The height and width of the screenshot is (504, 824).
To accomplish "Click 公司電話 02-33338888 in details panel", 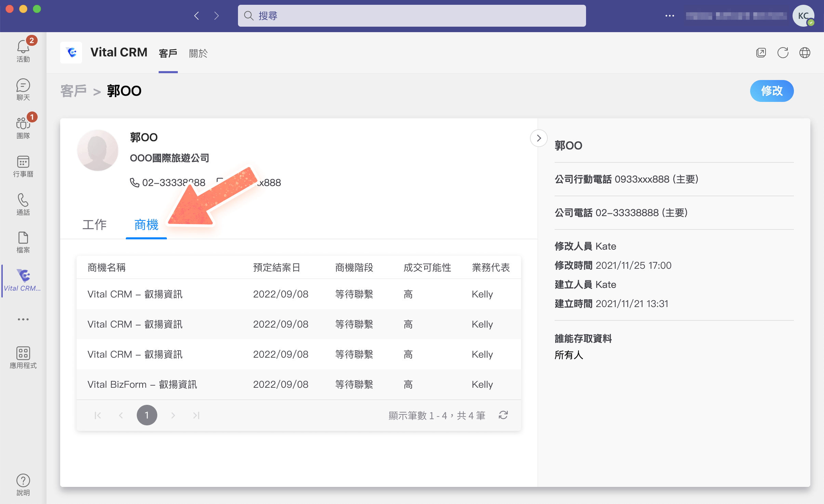I will point(621,213).
